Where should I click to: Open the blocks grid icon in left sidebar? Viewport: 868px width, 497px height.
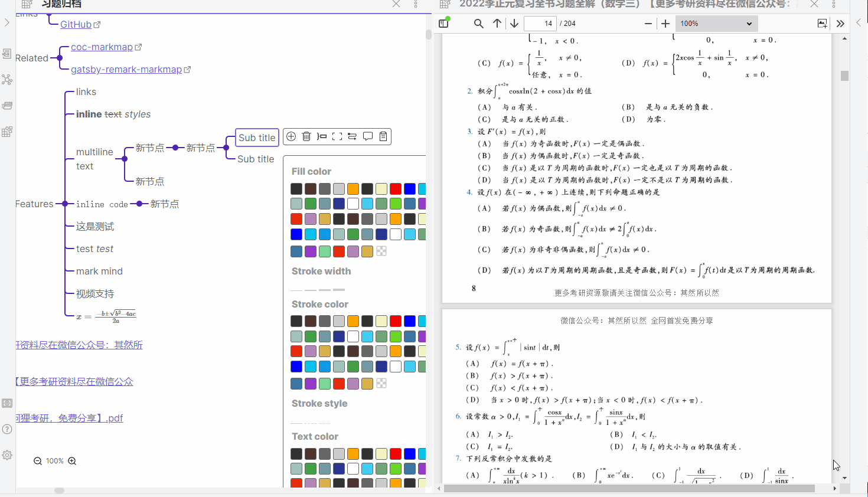7,132
